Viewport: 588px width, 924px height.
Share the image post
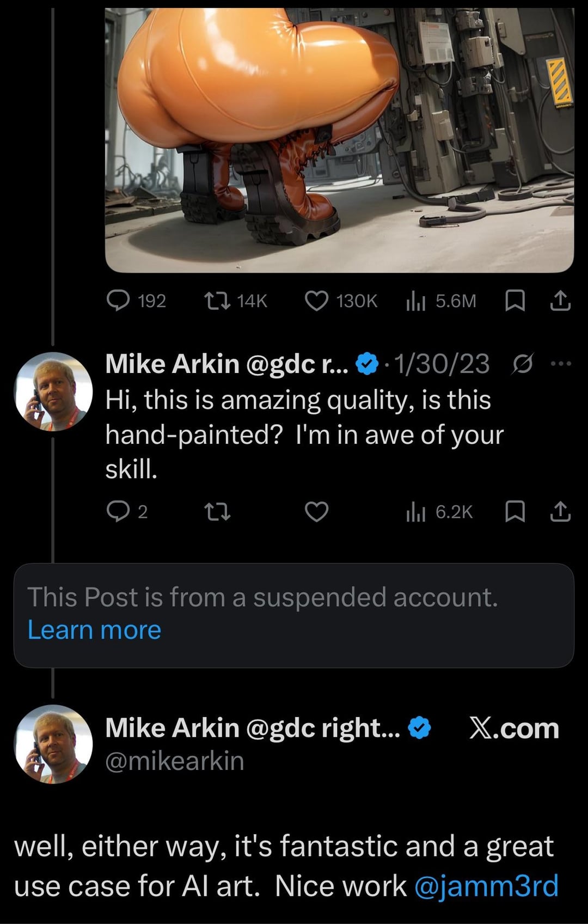(x=560, y=301)
